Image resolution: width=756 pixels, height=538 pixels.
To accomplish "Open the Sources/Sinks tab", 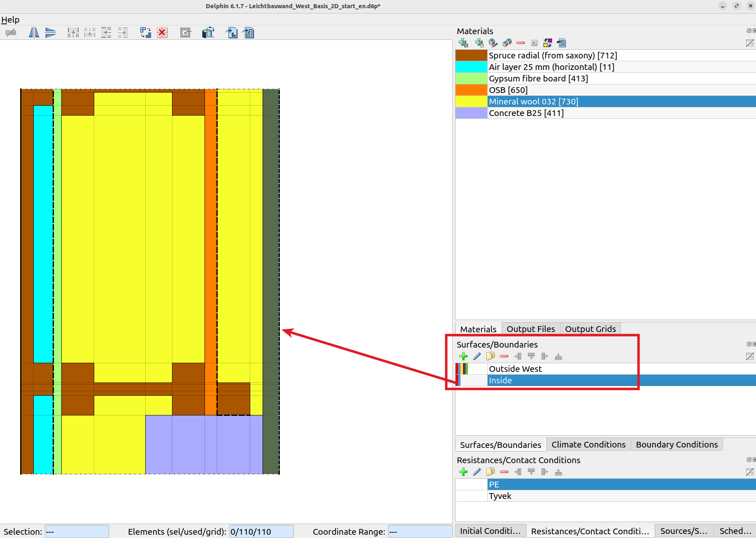I will tap(684, 531).
